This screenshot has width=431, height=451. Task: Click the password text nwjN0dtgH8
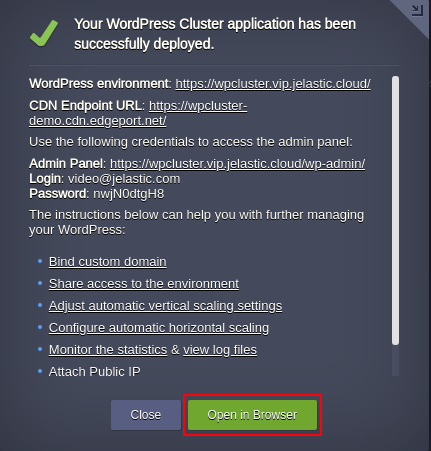[129, 194]
